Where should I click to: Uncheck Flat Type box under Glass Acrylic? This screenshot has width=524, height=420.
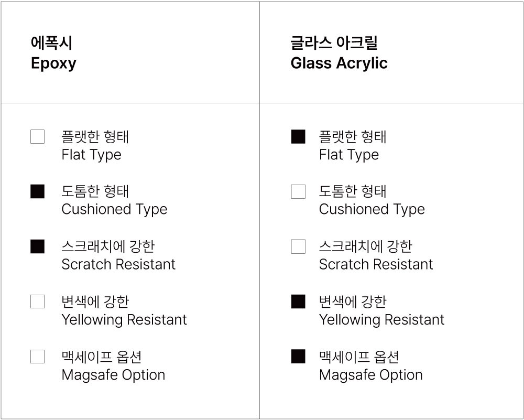click(x=298, y=137)
